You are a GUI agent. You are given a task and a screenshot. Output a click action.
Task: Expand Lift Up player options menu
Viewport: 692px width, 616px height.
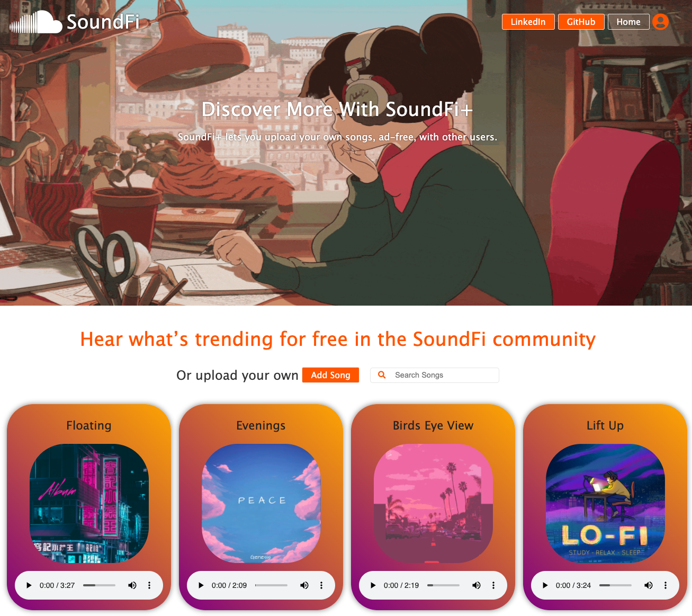click(x=666, y=585)
